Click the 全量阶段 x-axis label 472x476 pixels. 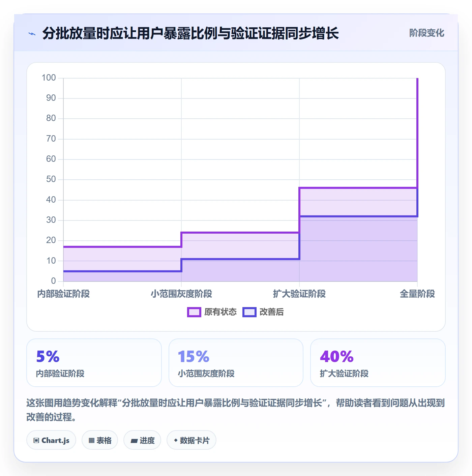pos(417,294)
